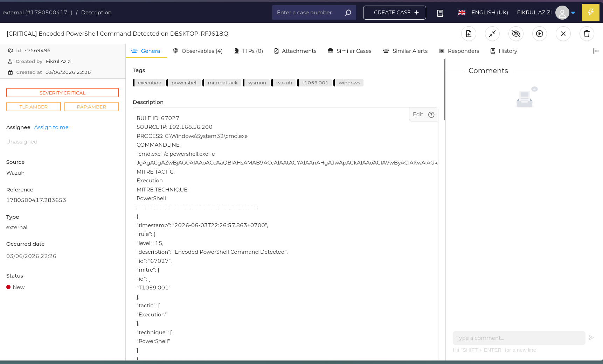
Task: Delete the alert with the trash icon
Action: click(x=587, y=34)
